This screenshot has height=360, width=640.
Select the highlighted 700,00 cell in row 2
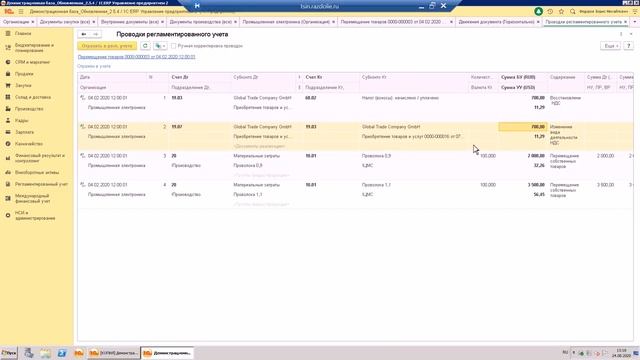click(x=523, y=127)
